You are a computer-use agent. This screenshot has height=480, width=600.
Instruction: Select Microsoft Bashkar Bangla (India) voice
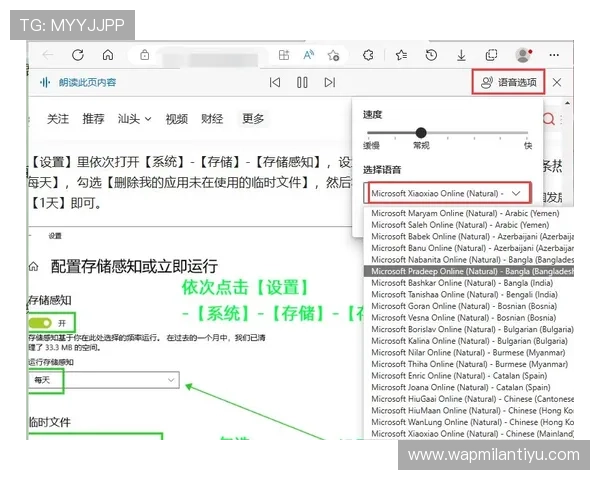pos(469,283)
